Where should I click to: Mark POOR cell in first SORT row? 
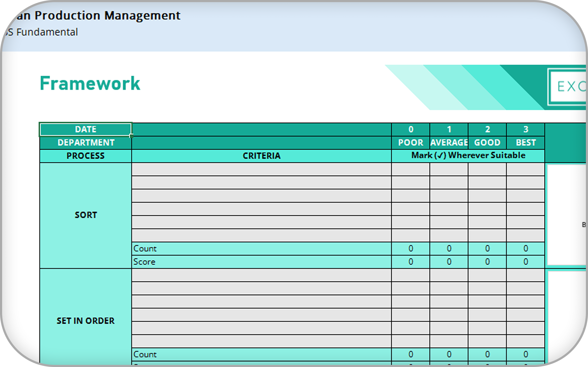(x=410, y=169)
